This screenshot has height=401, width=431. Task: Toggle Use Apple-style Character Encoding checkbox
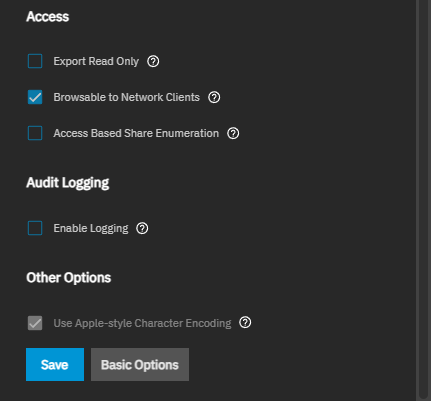[x=35, y=323]
